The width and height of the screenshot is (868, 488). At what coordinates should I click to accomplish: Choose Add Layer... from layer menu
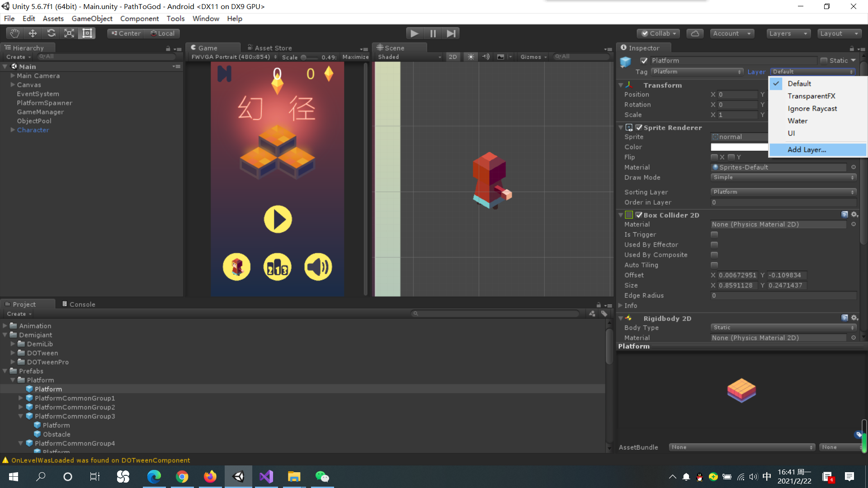tap(807, 150)
